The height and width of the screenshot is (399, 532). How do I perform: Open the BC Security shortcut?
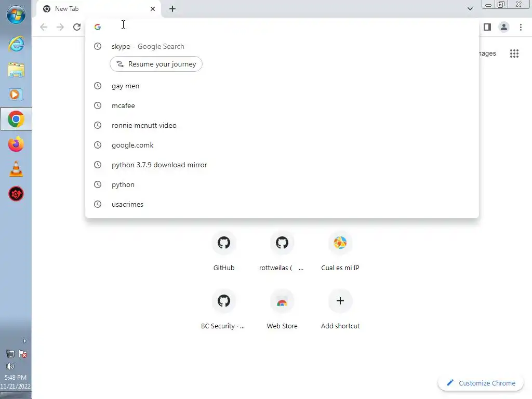pyautogui.click(x=224, y=310)
